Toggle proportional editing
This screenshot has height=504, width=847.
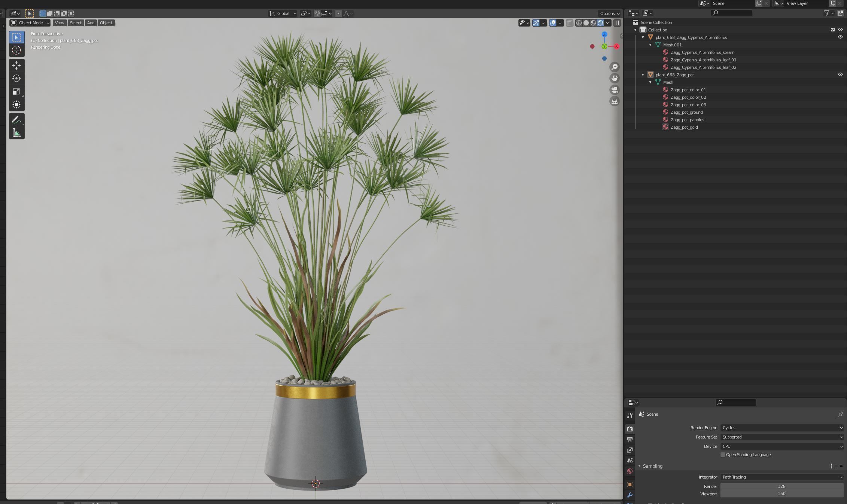coord(338,13)
